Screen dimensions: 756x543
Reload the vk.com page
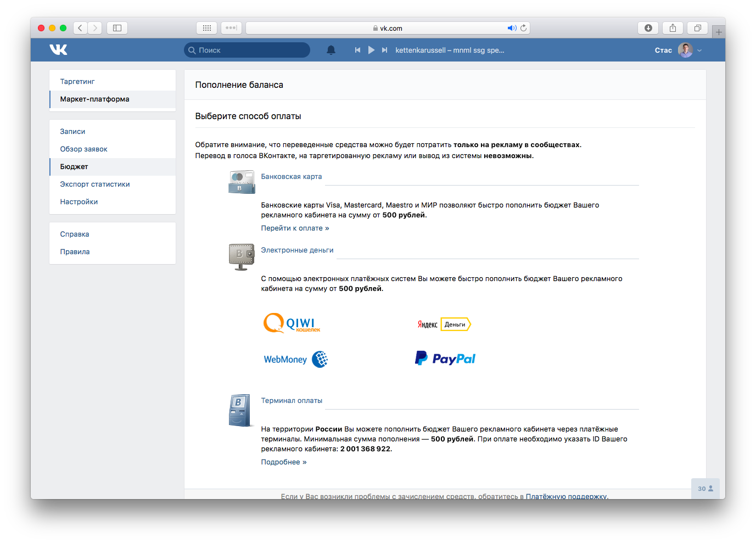tap(524, 28)
